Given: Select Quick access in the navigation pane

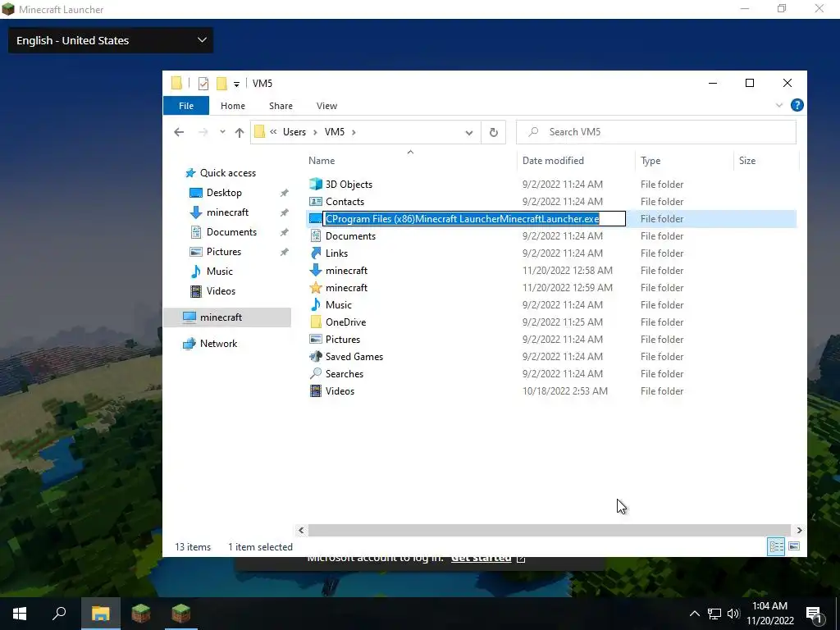Looking at the screenshot, I should [228, 173].
